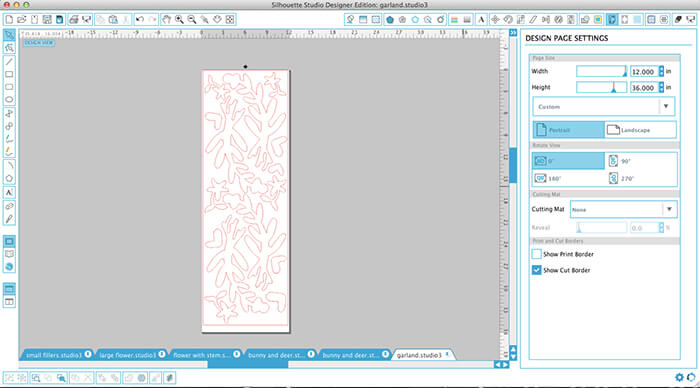Image resolution: width=700 pixels, height=388 pixels.
Task: Select the Edit Points tool
Action: click(9, 47)
